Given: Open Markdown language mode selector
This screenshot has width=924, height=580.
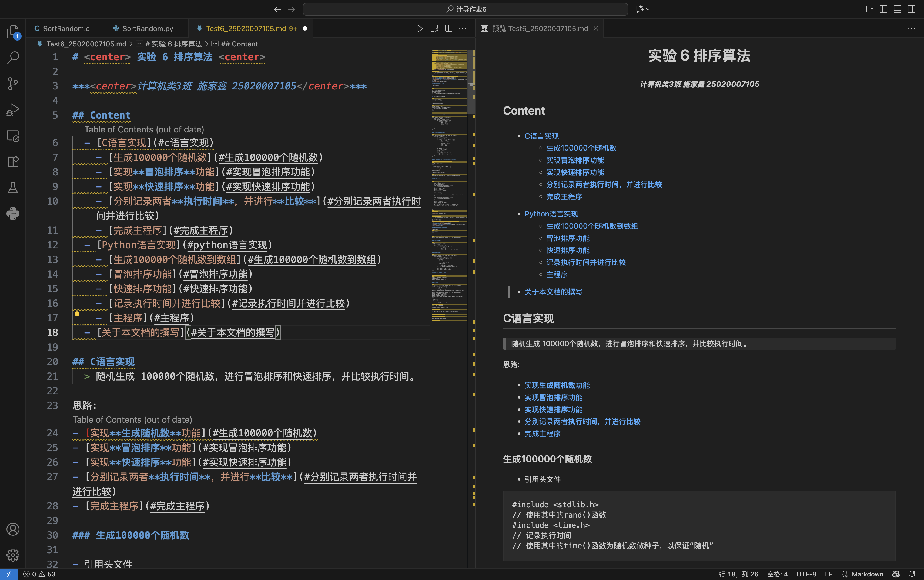Looking at the screenshot, I should coord(867,574).
